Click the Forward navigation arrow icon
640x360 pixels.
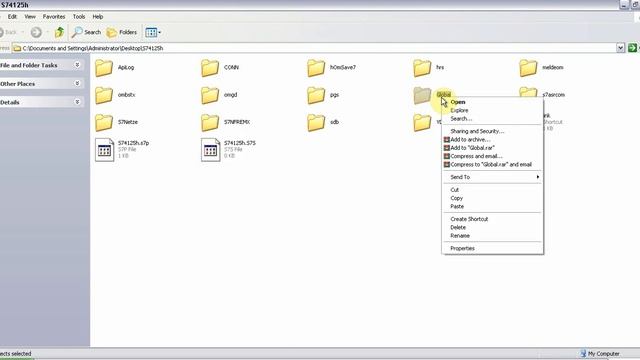coord(36,32)
